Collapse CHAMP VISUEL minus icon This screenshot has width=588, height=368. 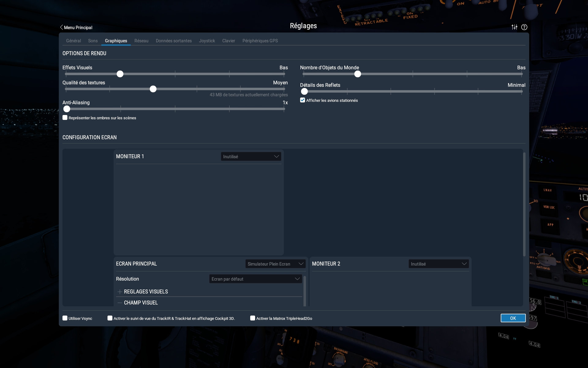pos(120,303)
